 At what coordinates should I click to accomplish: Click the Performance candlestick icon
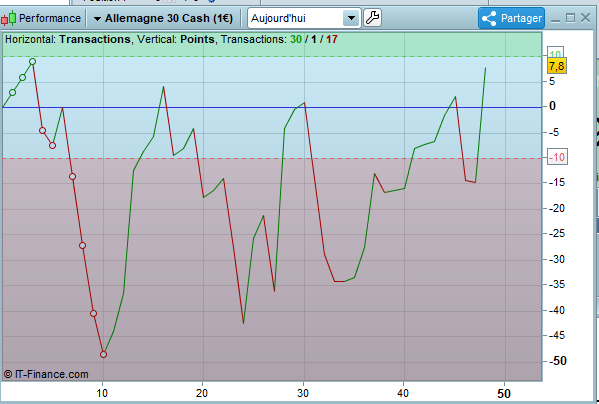point(8,18)
